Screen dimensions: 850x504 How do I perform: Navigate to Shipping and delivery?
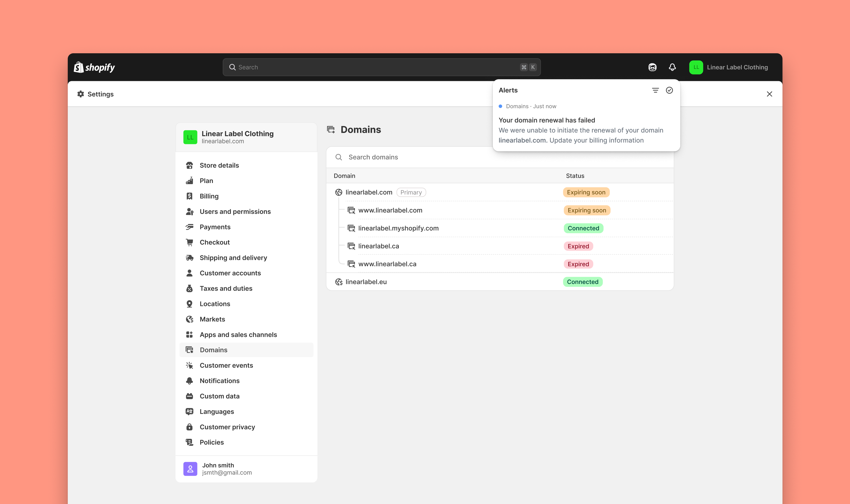pos(246,258)
